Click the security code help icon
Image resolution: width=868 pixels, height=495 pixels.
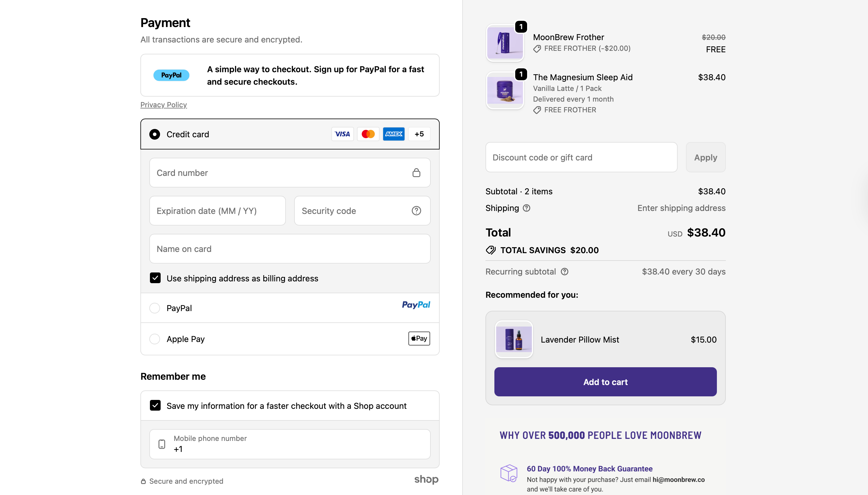(x=416, y=211)
